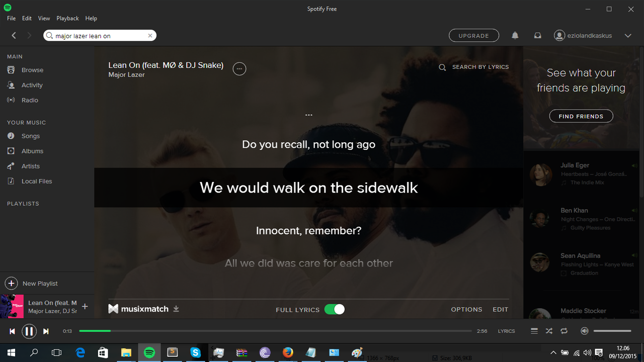
Task: Open the Help menu
Action: click(91, 18)
